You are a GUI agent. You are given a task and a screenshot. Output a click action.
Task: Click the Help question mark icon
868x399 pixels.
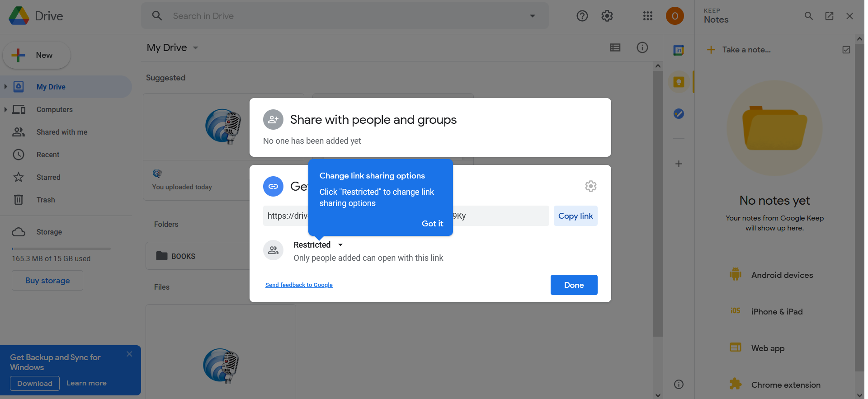[582, 16]
